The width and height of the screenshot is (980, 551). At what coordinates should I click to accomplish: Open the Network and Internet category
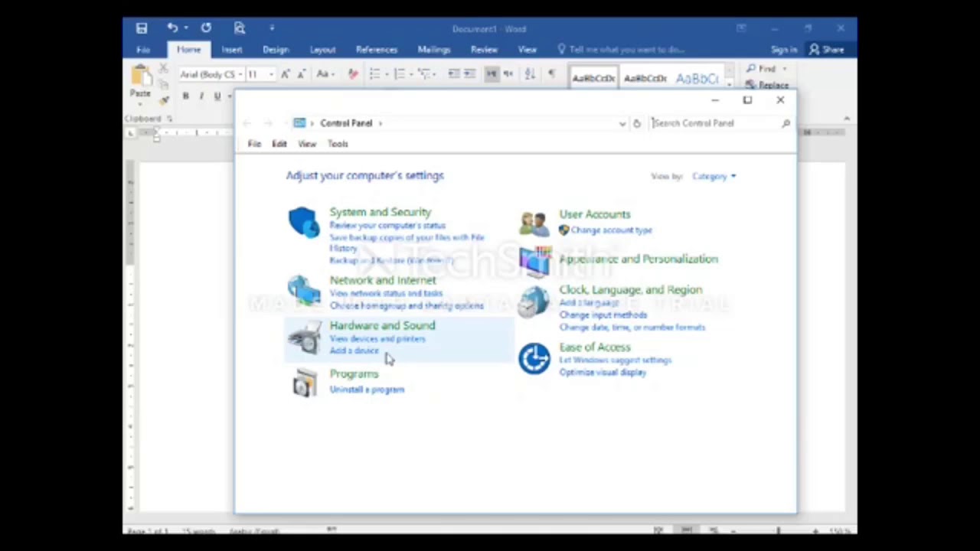click(x=383, y=280)
